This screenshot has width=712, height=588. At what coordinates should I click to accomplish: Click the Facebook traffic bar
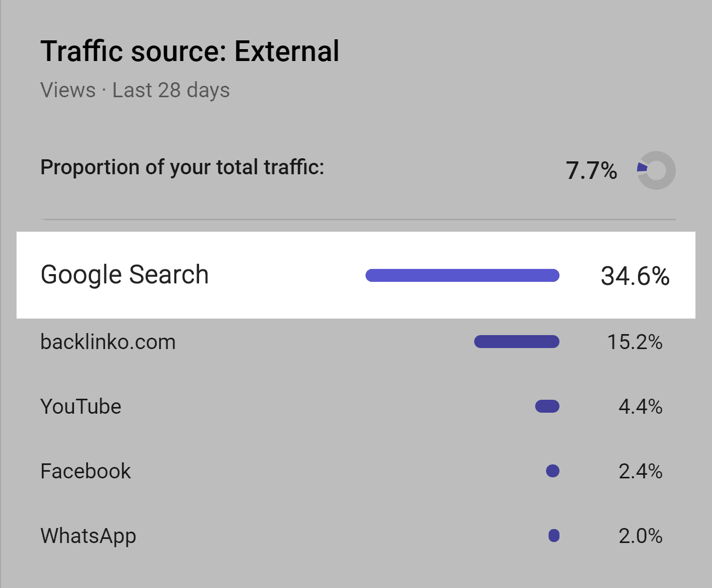click(552, 471)
